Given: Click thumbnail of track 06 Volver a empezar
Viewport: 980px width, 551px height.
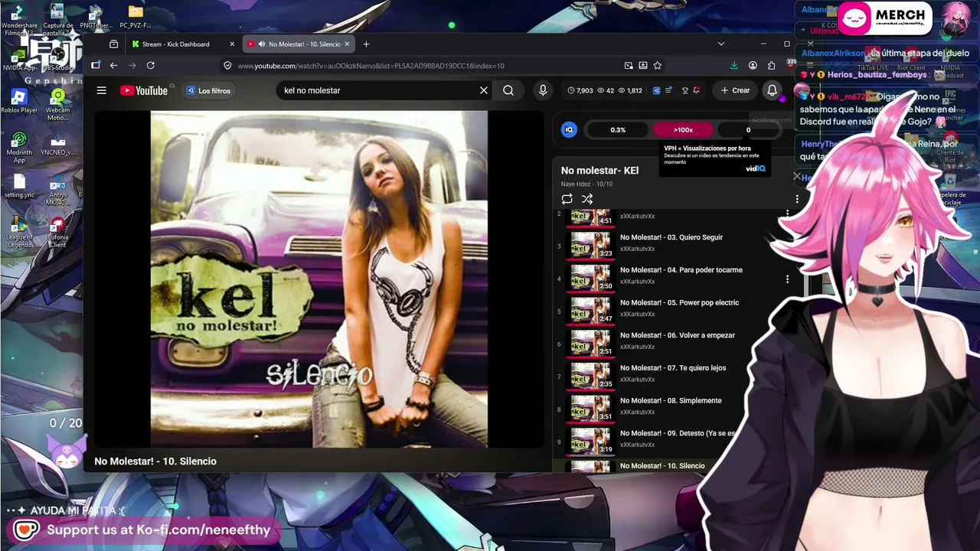Looking at the screenshot, I should (591, 343).
